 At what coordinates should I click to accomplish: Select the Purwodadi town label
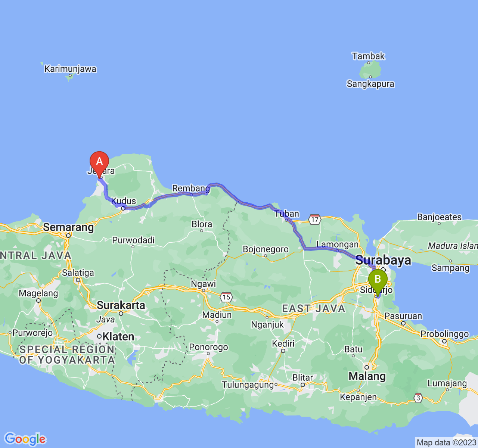click(133, 240)
